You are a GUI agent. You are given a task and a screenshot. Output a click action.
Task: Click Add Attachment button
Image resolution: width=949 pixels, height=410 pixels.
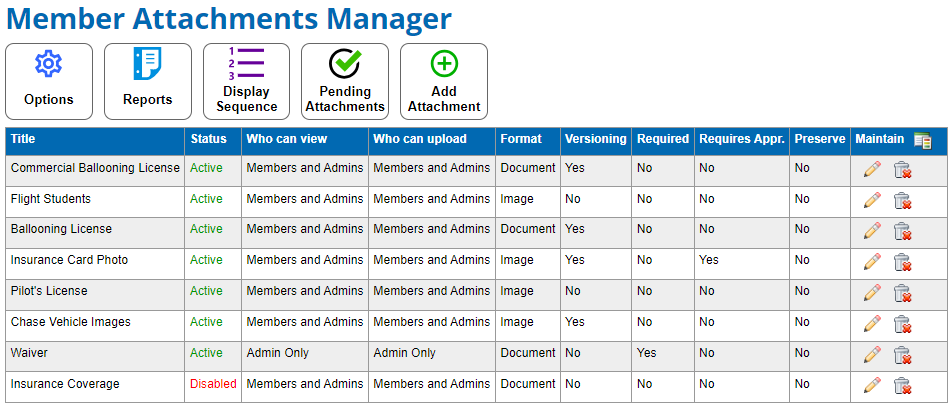[x=444, y=81]
